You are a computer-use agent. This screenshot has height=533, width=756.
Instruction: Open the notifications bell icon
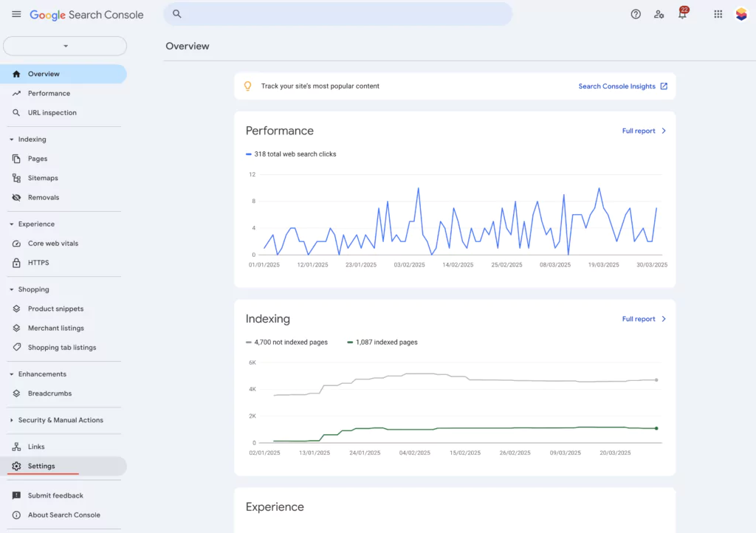[682, 14]
